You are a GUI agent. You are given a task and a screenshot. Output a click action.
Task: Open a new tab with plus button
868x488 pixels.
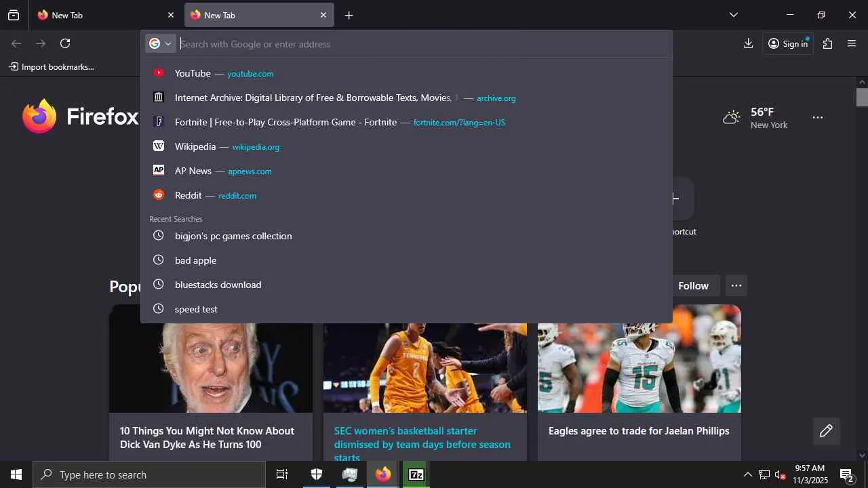point(349,15)
